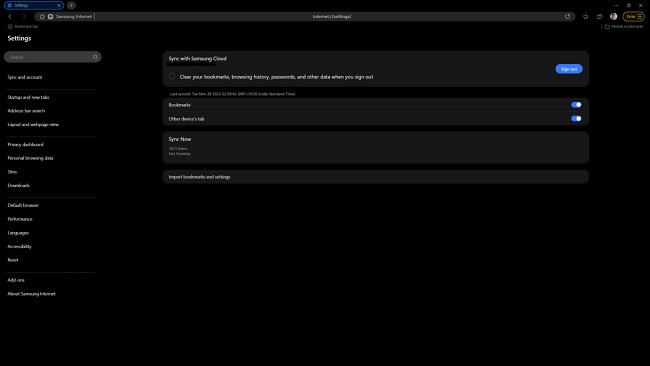Expand Import bookmarks and settings
Image resolution: width=650 pixels, height=366 pixels.
(x=376, y=177)
